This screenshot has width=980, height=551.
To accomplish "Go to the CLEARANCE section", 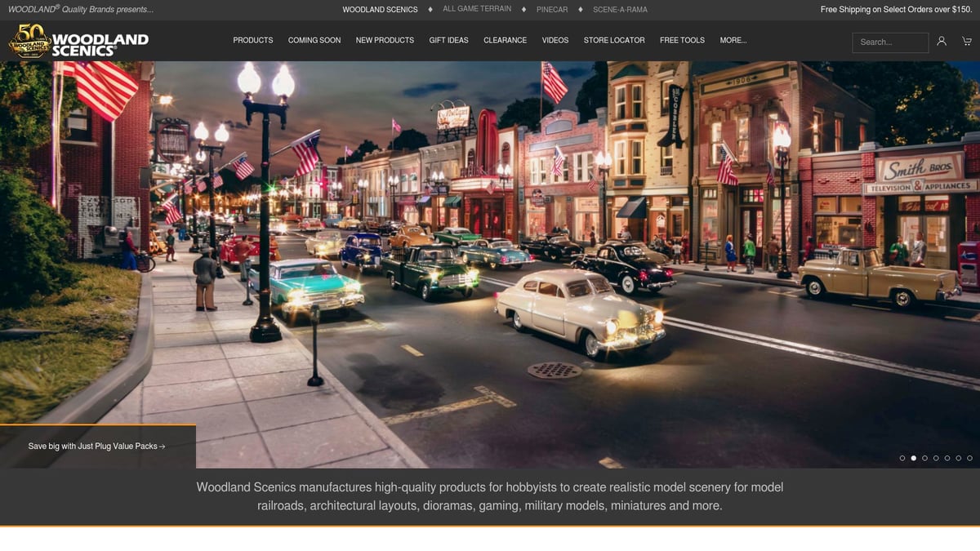I will coord(505,40).
